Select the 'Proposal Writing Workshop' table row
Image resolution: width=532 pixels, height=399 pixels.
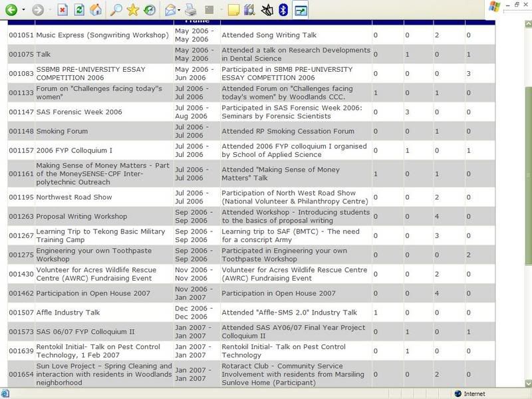251,216
